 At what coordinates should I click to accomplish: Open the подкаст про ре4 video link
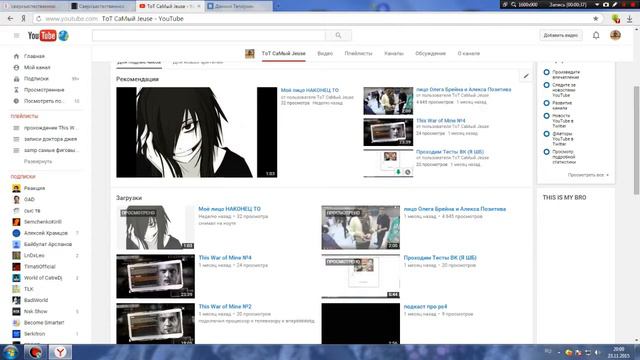pos(425,307)
